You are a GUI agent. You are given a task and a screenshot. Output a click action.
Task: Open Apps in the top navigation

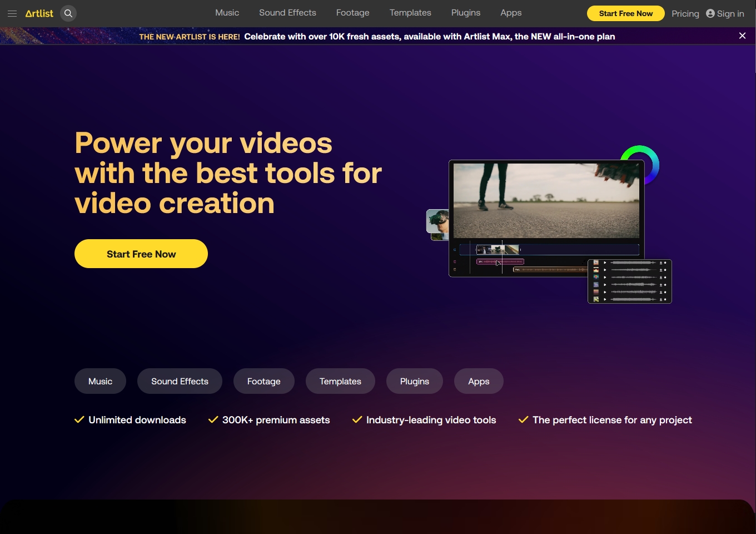[511, 13]
